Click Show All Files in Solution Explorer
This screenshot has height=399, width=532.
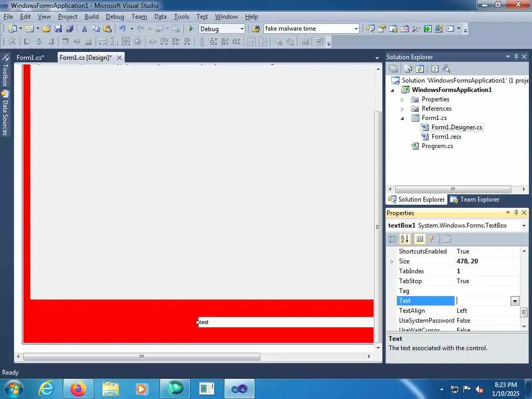408,69
